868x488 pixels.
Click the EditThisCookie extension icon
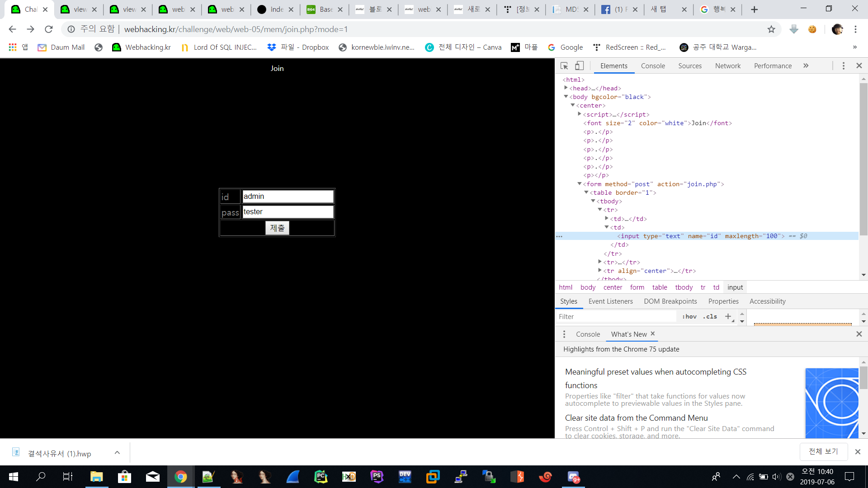pyautogui.click(x=812, y=29)
